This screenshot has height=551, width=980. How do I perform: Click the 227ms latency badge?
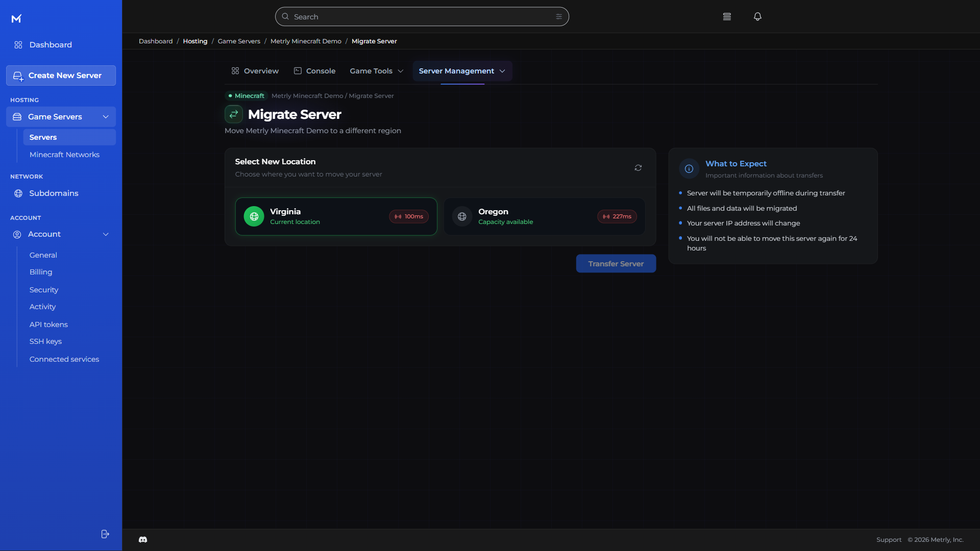click(x=617, y=216)
